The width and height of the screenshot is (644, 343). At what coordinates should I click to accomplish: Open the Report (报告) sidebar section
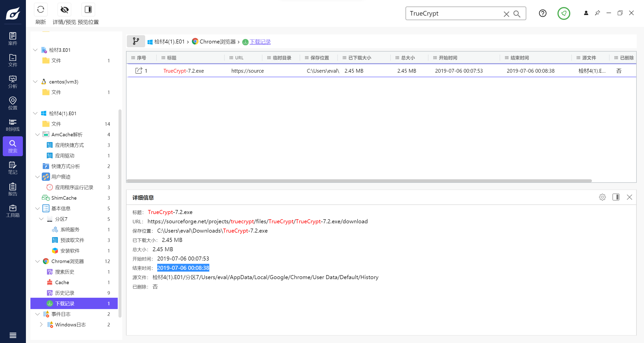[13, 189]
